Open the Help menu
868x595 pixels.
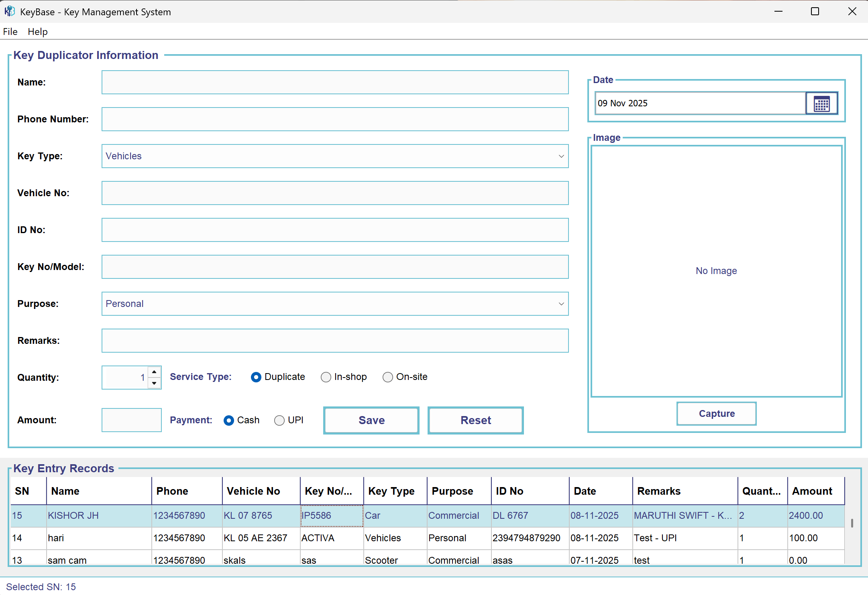point(37,31)
